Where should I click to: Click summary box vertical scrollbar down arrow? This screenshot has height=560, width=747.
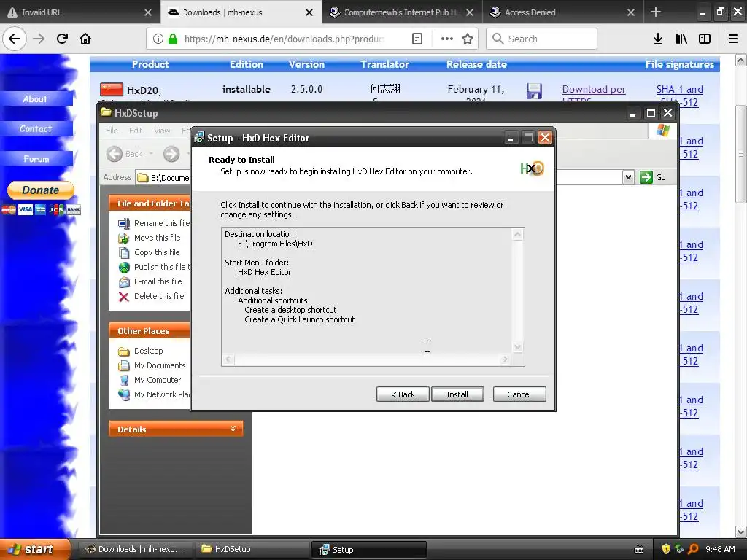[517, 347]
